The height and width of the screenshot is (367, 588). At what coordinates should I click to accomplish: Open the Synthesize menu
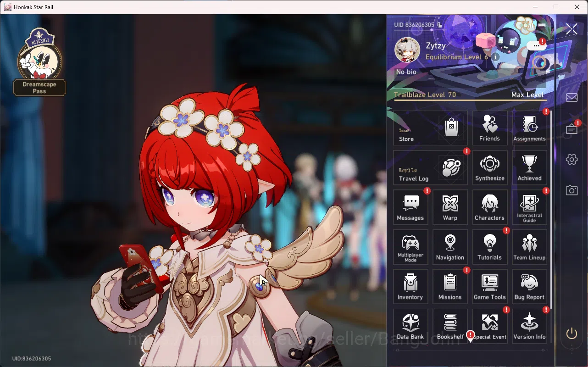click(x=490, y=167)
